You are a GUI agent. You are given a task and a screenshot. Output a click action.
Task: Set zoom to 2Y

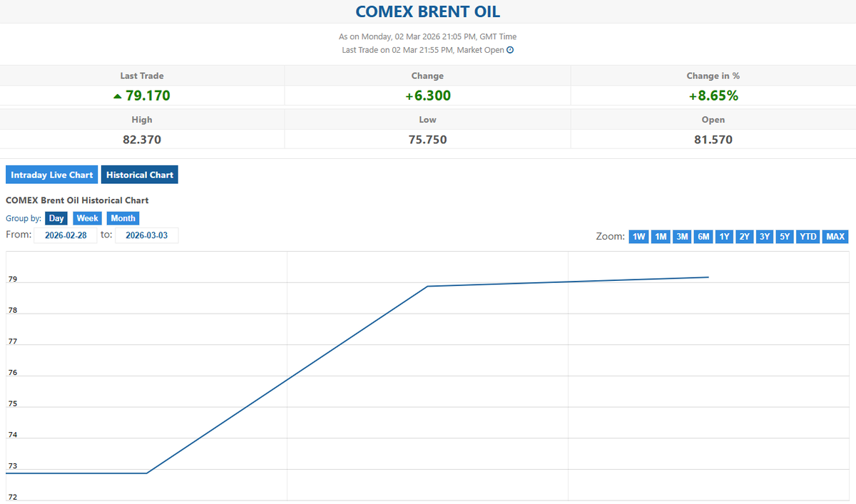[x=745, y=237]
